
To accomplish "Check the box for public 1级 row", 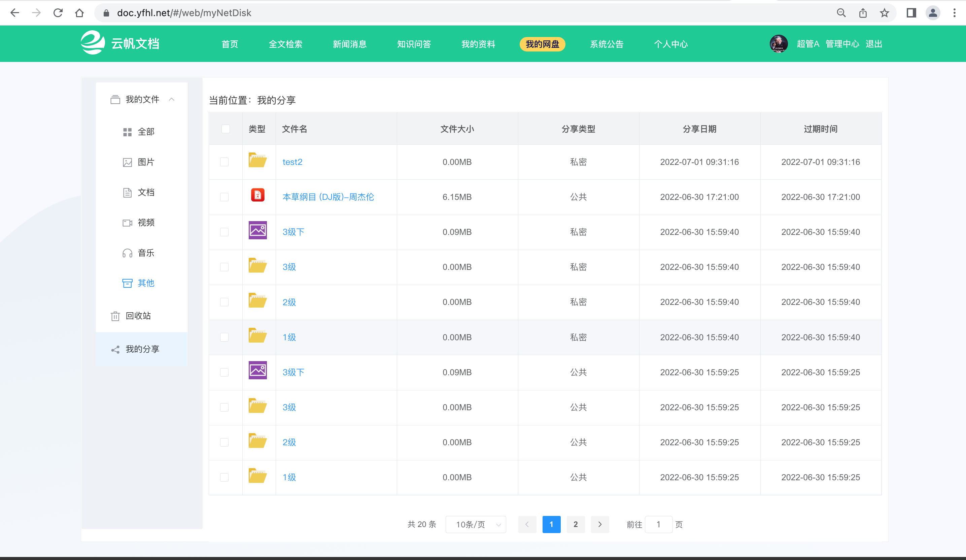I will click(x=224, y=477).
